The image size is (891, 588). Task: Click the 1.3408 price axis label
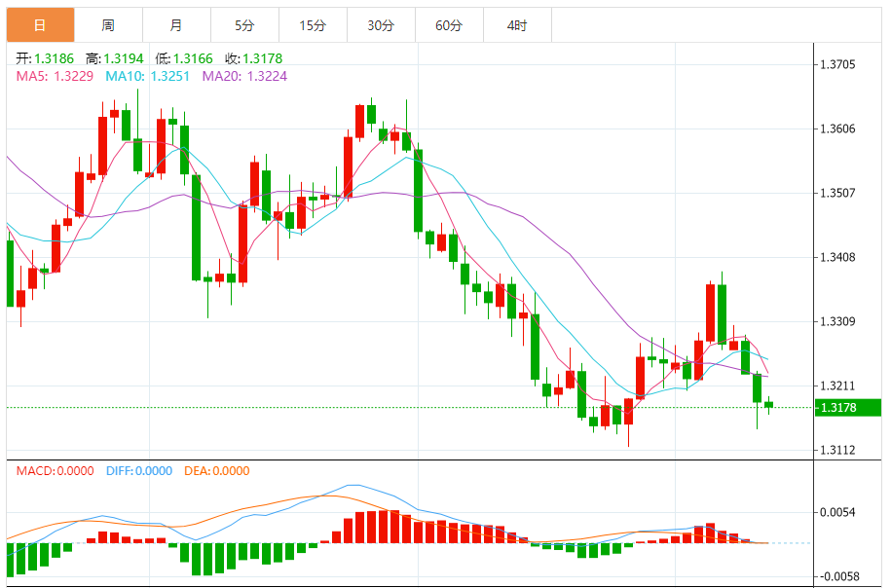[837, 257]
